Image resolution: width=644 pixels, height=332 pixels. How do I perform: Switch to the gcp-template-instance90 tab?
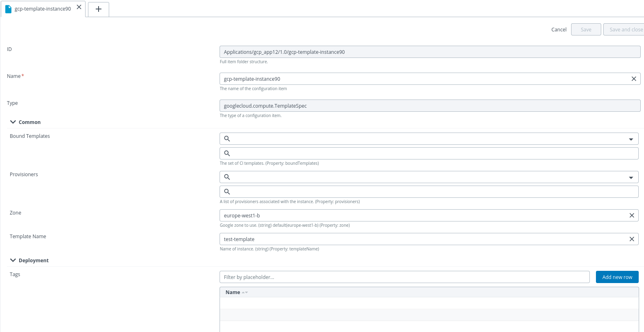click(x=42, y=9)
